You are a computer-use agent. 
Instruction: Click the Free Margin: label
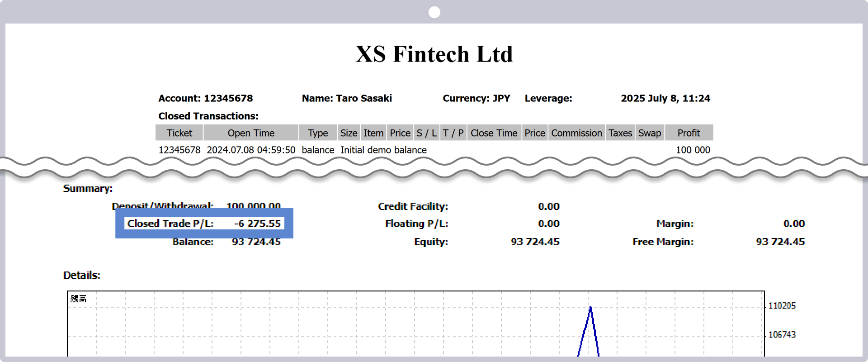pyautogui.click(x=663, y=242)
